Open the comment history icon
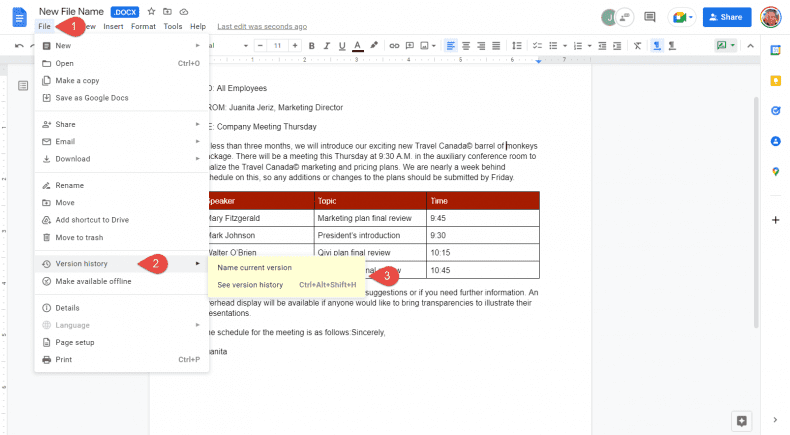 click(x=650, y=17)
